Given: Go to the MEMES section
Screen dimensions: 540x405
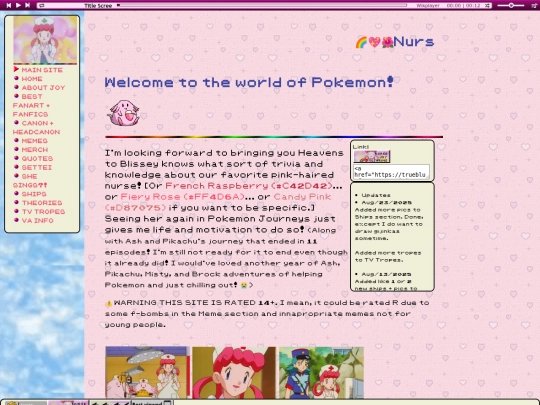Looking at the screenshot, I should pyautogui.click(x=34, y=141).
